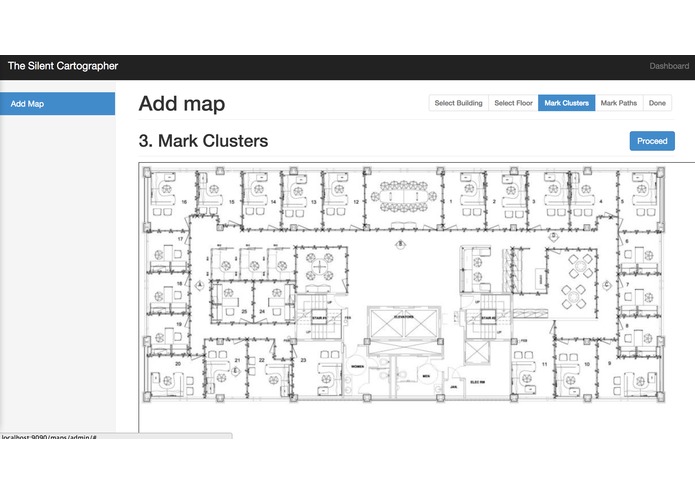Click the conference table in floor plan
695x494 pixels.
tap(403, 196)
